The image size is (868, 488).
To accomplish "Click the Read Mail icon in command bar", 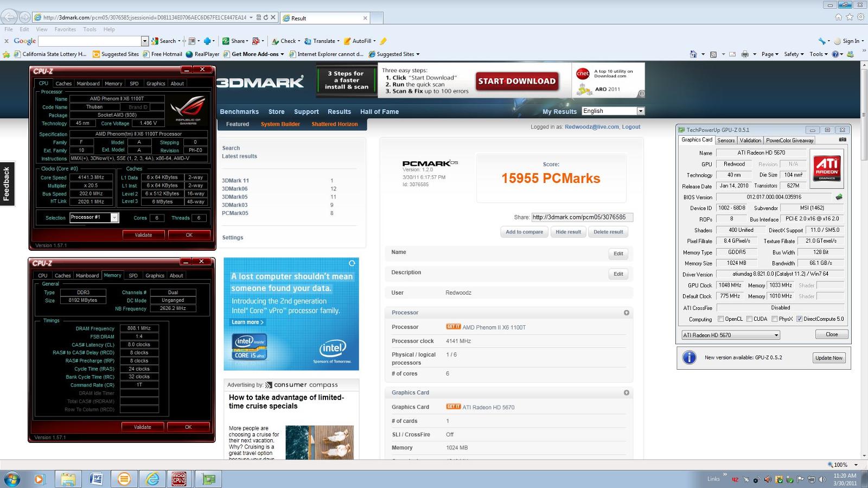I will (732, 54).
